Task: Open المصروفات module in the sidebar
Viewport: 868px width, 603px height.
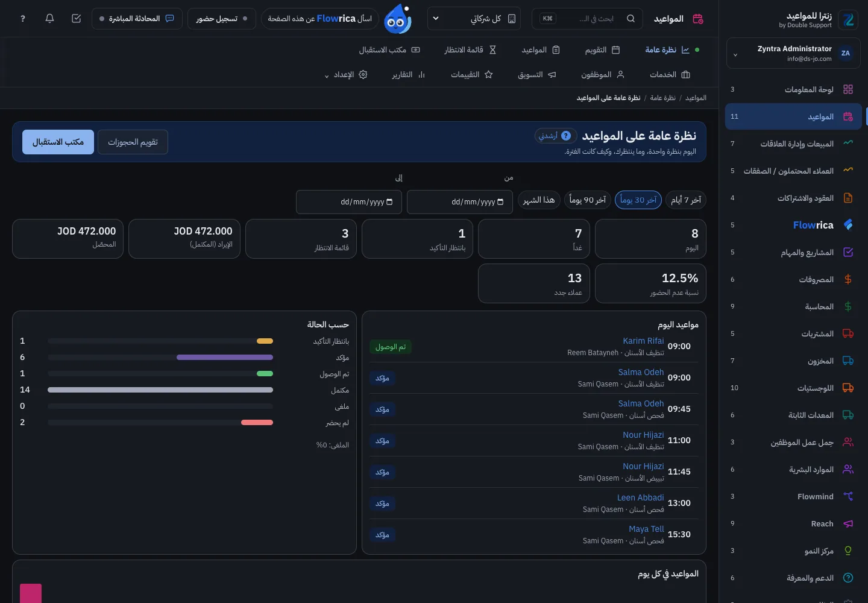Action: [793, 279]
